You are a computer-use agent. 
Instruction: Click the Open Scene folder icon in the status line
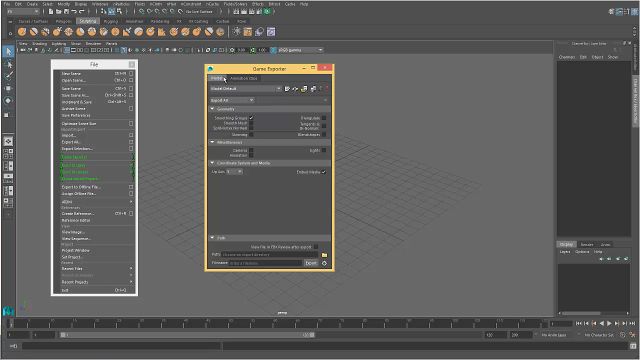click(x=59, y=11)
